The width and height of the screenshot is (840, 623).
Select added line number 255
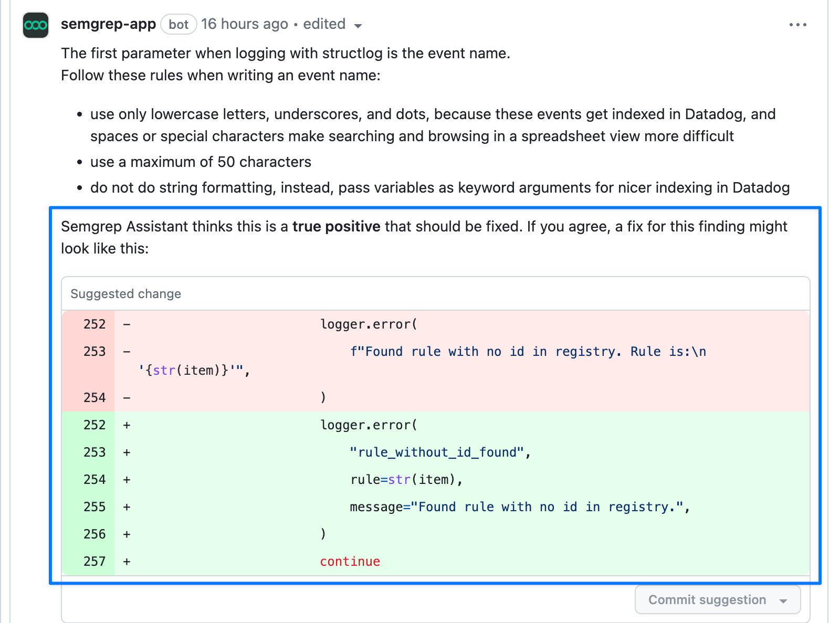(x=94, y=507)
